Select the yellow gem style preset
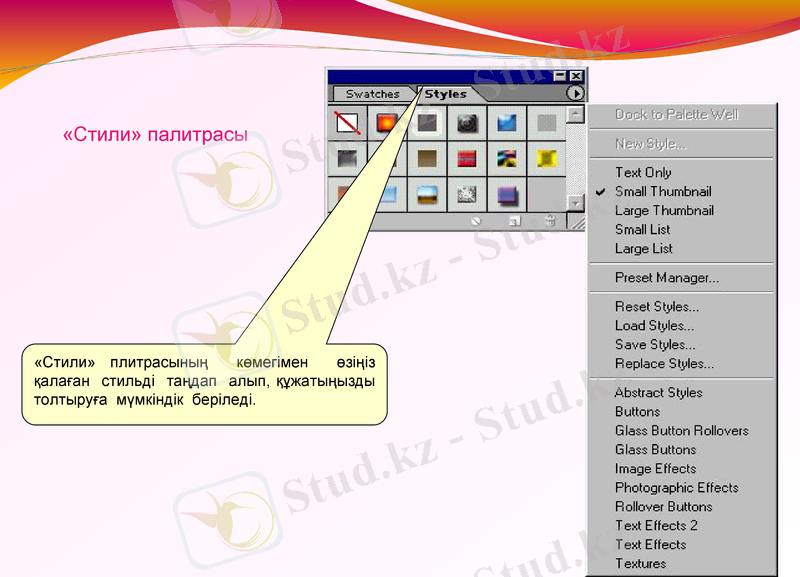The width and height of the screenshot is (800, 577). 548,158
